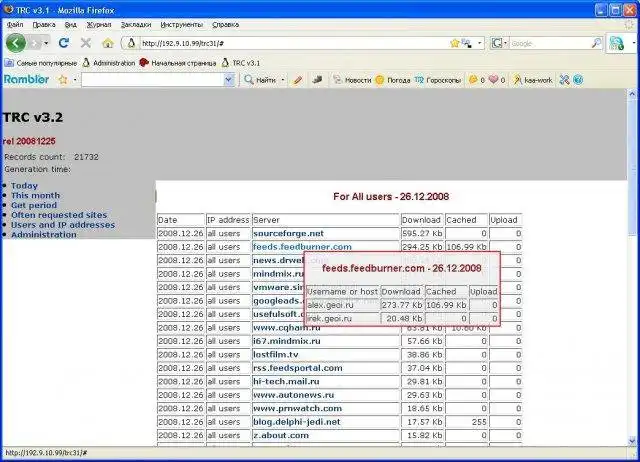Open Гороскопы horoscopes button
Screen dimensions: 640x462
pos(438,80)
